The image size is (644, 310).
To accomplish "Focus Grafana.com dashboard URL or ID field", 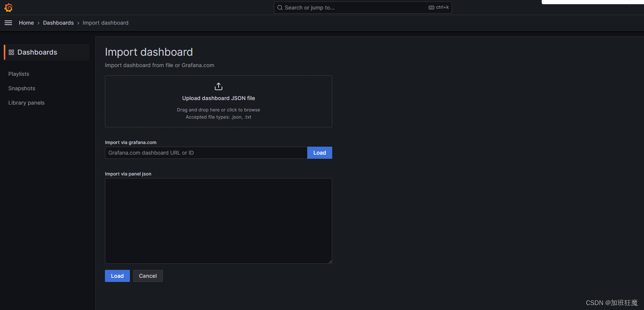I will click(206, 153).
